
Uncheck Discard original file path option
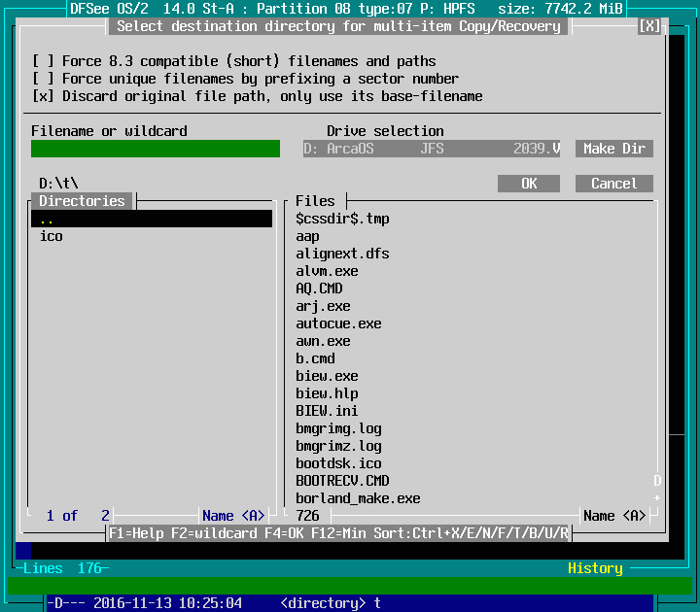(x=44, y=96)
